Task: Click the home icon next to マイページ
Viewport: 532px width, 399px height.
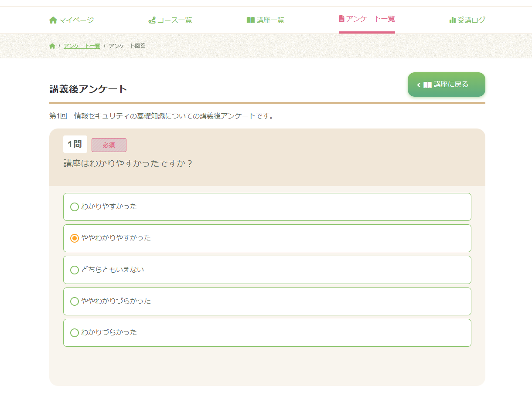Action: coord(53,20)
